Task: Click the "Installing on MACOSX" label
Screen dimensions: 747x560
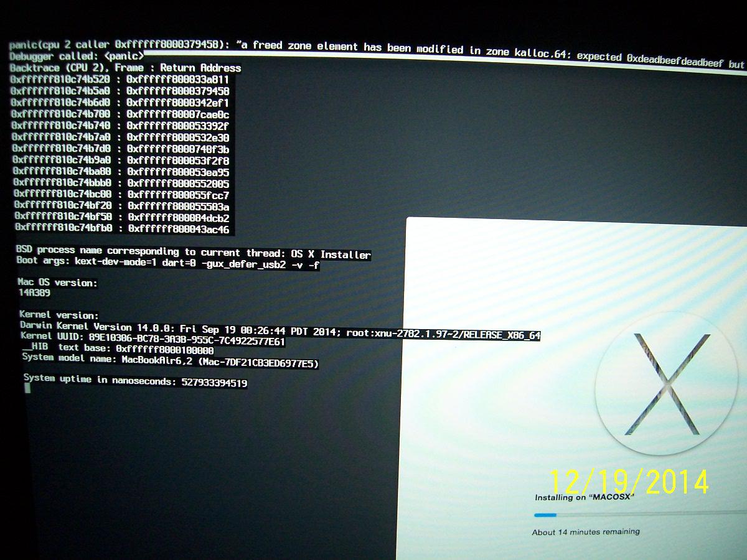Action: pyautogui.click(x=584, y=498)
